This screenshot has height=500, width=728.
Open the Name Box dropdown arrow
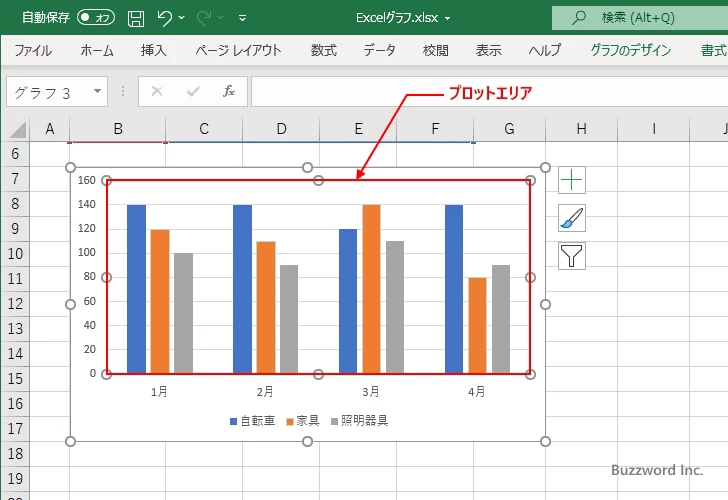(97, 91)
